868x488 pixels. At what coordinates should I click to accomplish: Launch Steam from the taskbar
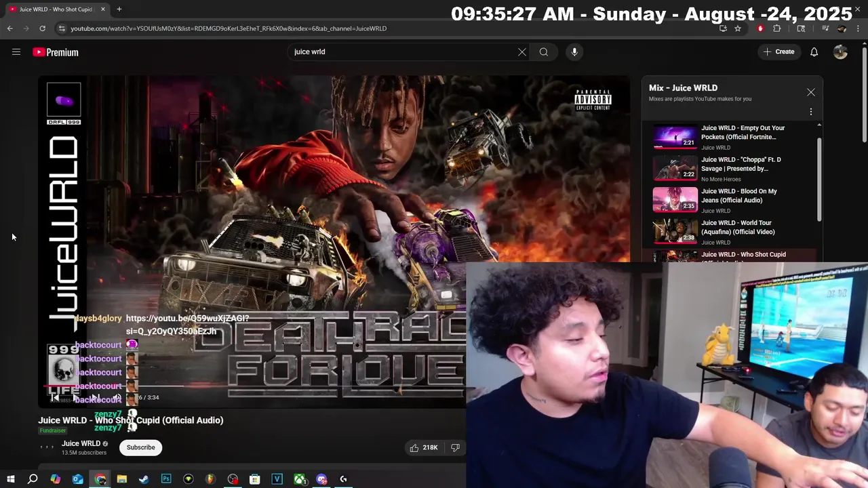coord(144,479)
